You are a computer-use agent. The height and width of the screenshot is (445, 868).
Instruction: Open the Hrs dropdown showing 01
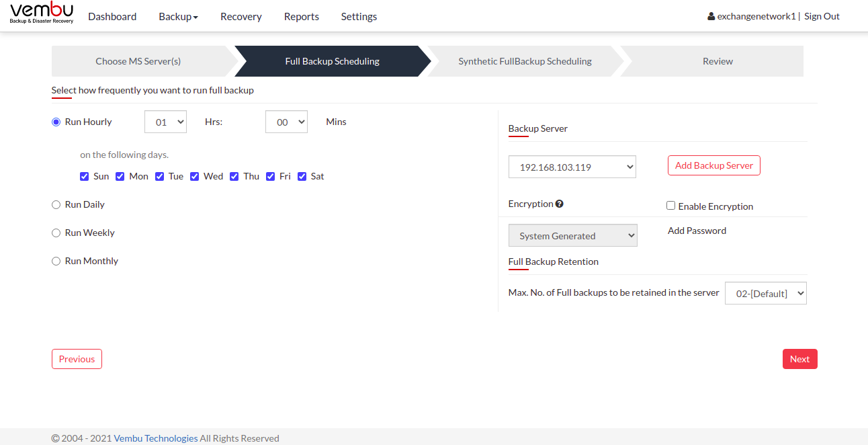point(165,122)
